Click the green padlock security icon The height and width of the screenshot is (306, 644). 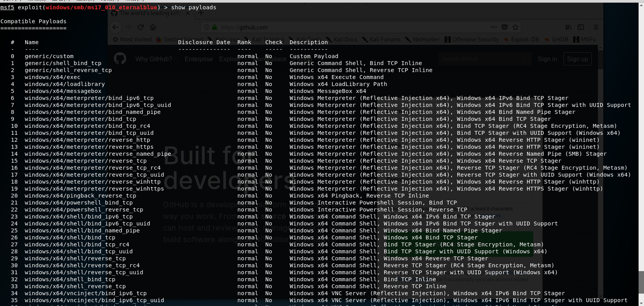pyautogui.click(x=215, y=27)
